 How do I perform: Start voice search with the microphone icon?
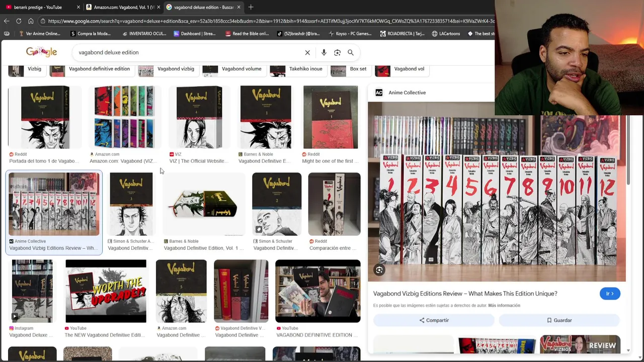324,52
